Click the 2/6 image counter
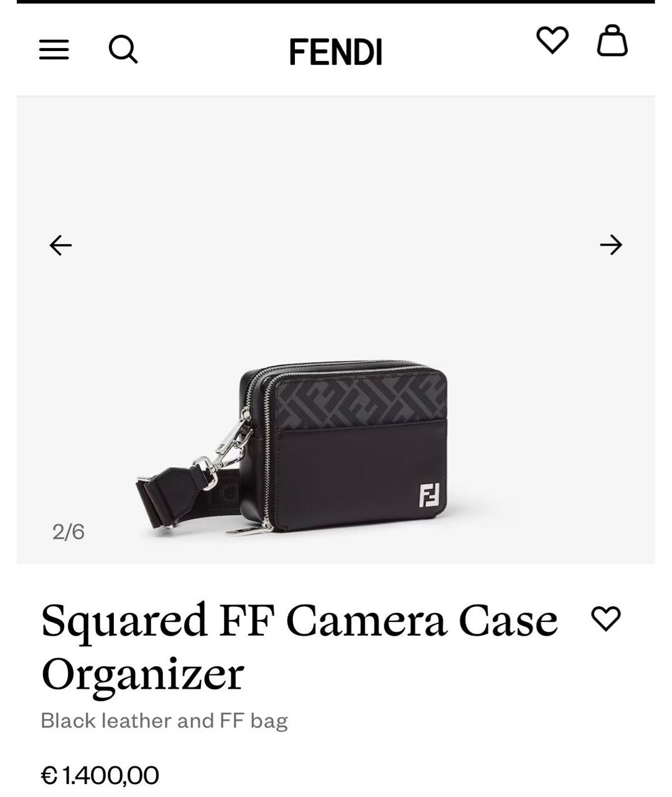Viewport: 672px width, 797px height. pyautogui.click(x=68, y=532)
